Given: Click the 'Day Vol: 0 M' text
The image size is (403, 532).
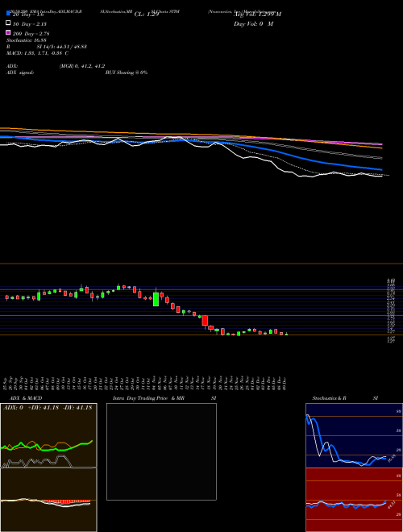Looking at the screenshot, I should point(253,24).
